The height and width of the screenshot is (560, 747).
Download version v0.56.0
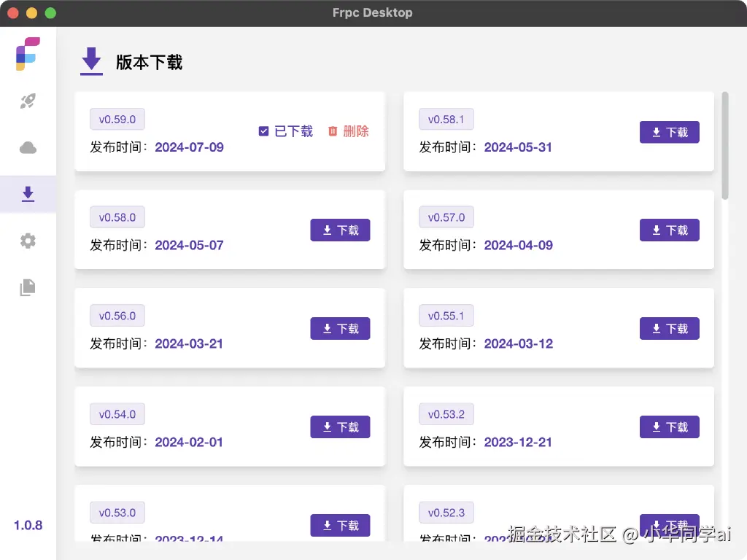click(340, 329)
